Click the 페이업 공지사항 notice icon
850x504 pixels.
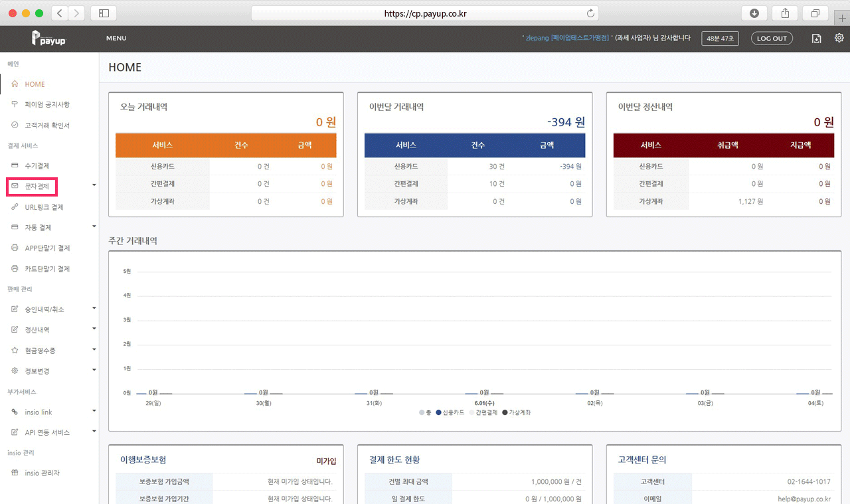pos(15,104)
